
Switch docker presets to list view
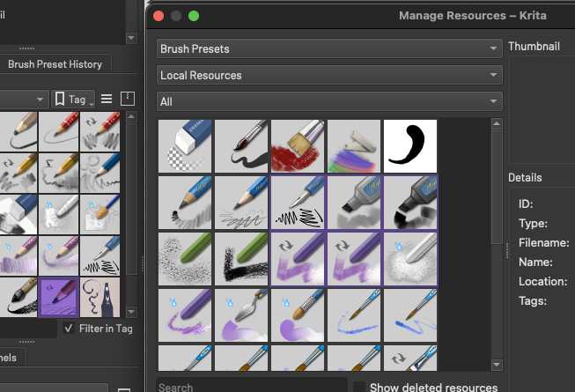pos(107,99)
